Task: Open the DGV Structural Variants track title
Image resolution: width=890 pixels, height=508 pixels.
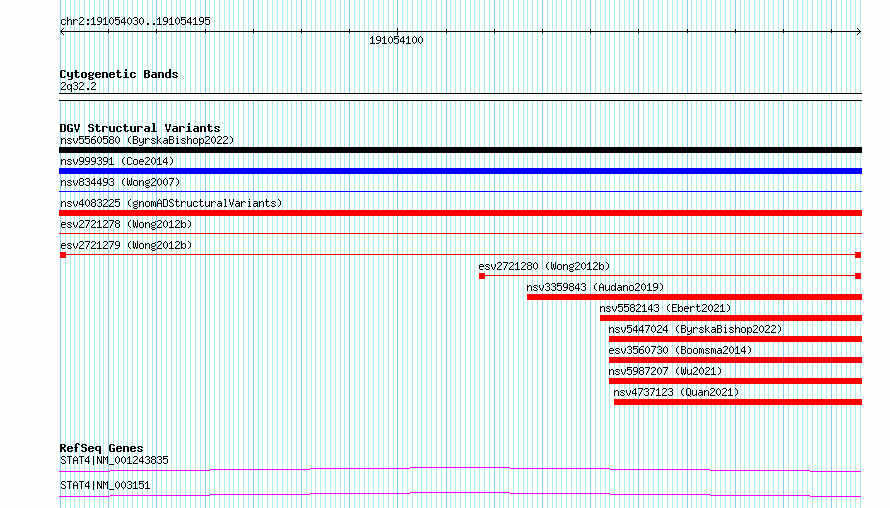Action: coord(140,128)
